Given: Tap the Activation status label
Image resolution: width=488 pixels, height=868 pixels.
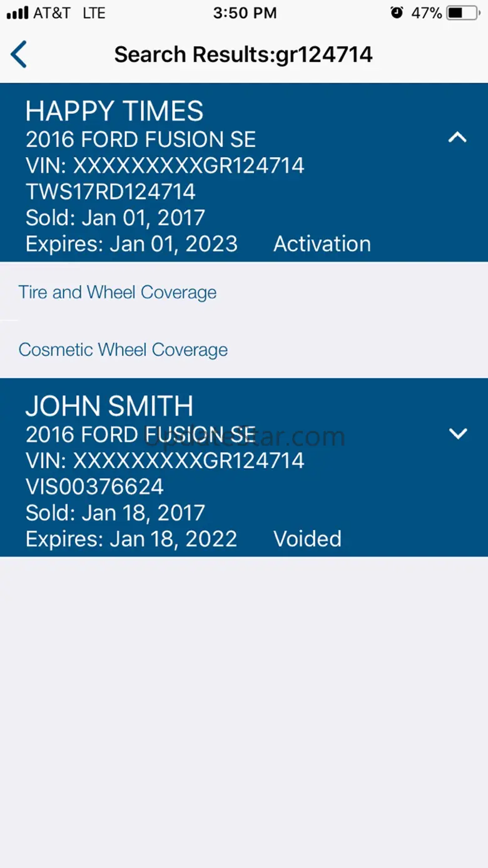Looking at the screenshot, I should pos(322,244).
